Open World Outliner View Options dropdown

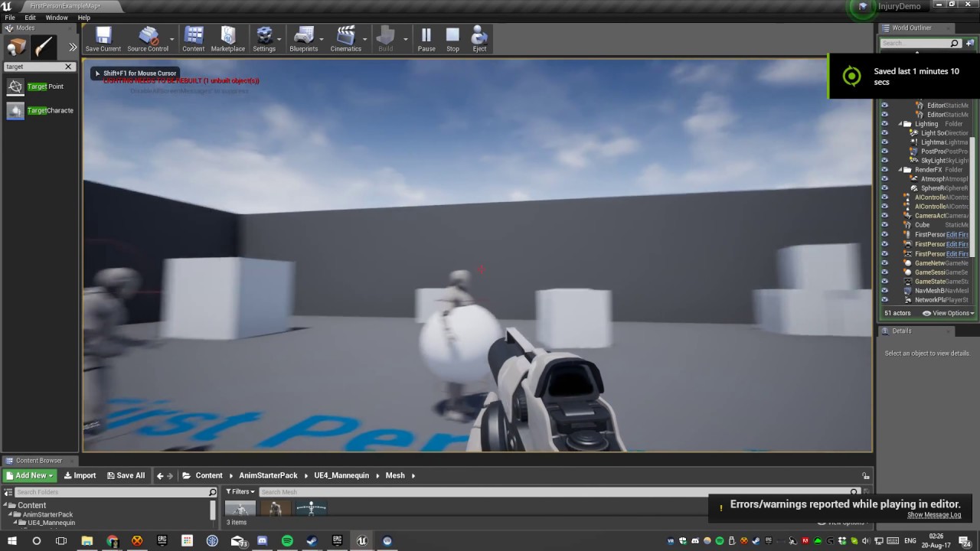pos(949,313)
